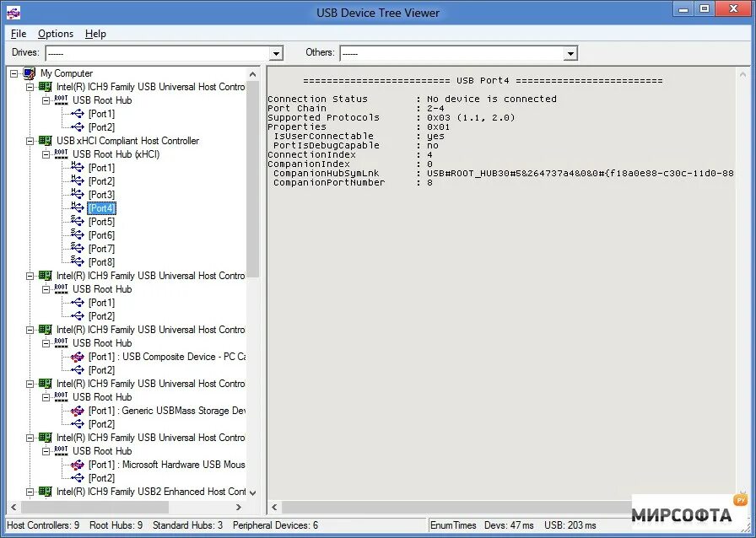This screenshot has height=538, width=756.
Task: Click the tree panel scroll-down arrow
Action: point(252,493)
